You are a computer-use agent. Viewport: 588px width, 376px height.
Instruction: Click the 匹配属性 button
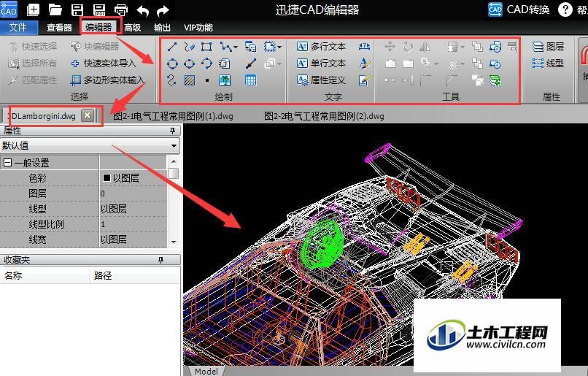click(33, 80)
